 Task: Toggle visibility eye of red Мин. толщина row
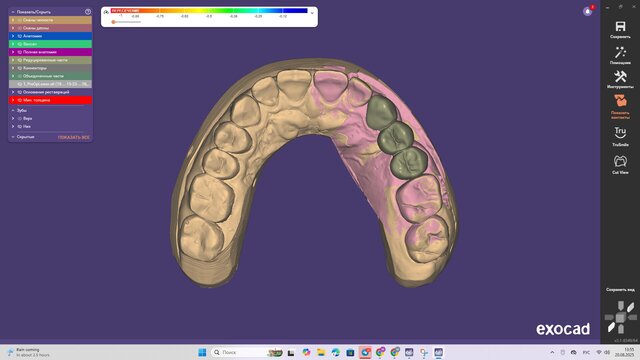20,100
